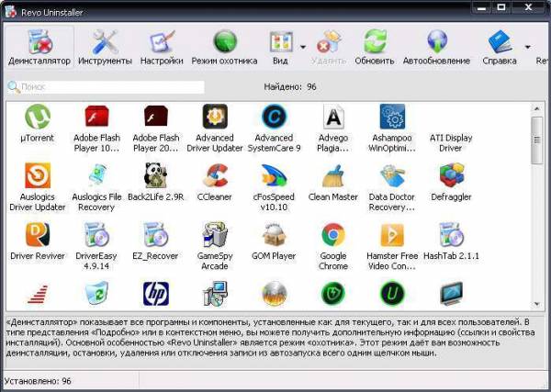This screenshot has height=392, width=551.
Task: Minimize the Revo Uninstaller window
Action: 482,7
